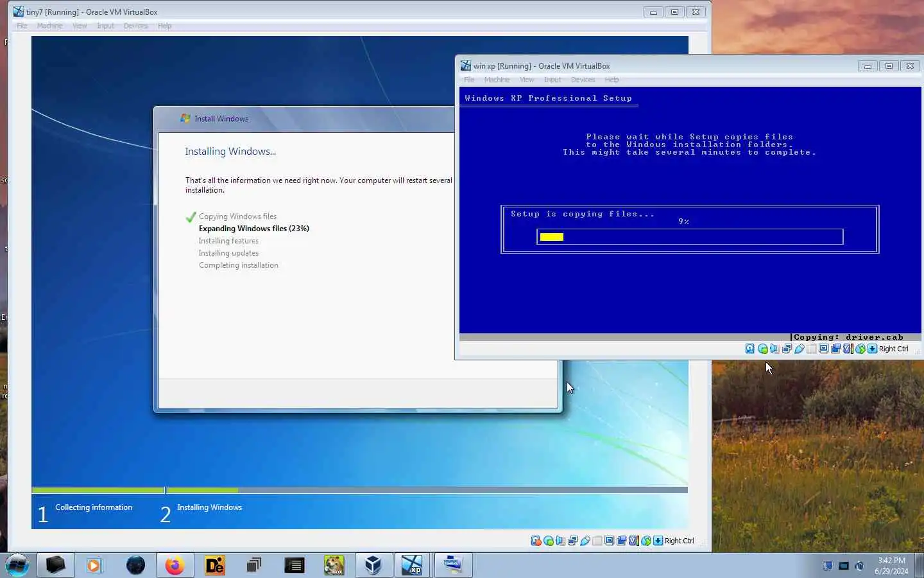The image size is (924, 578).
Task: Click keyboard capture arrow icon in win xp window
Action: click(x=872, y=349)
